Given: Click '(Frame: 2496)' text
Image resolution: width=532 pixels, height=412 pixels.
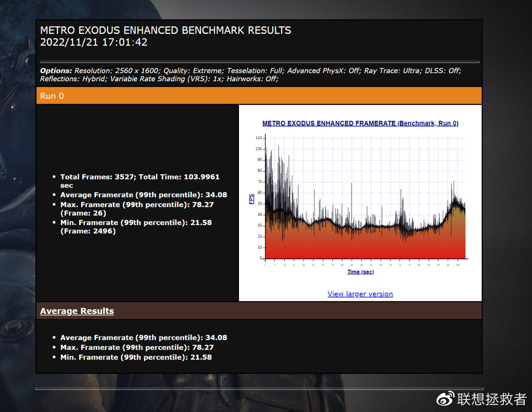Looking at the screenshot, I should click(88, 231).
